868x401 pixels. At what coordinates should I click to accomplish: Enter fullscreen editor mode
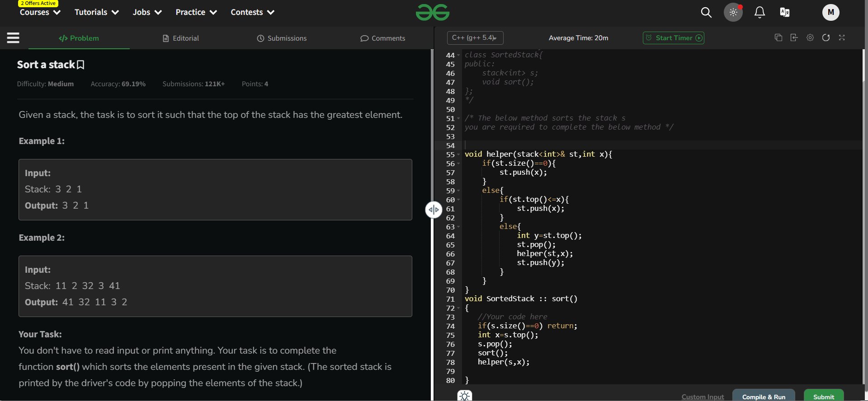[x=842, y=38]
